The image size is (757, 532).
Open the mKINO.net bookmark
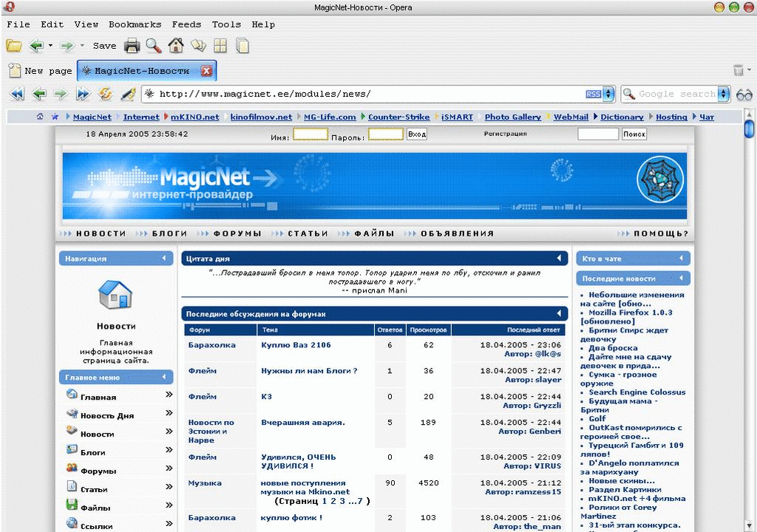194,117
